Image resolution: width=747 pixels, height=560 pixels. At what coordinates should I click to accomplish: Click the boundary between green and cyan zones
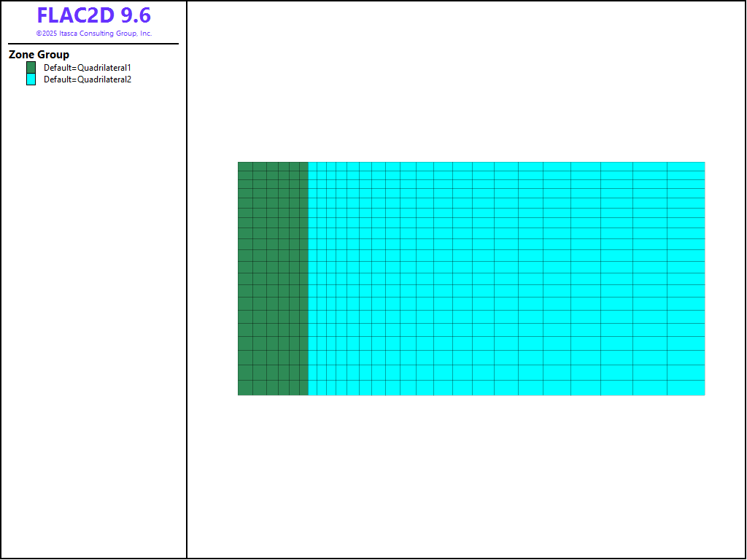309,279
